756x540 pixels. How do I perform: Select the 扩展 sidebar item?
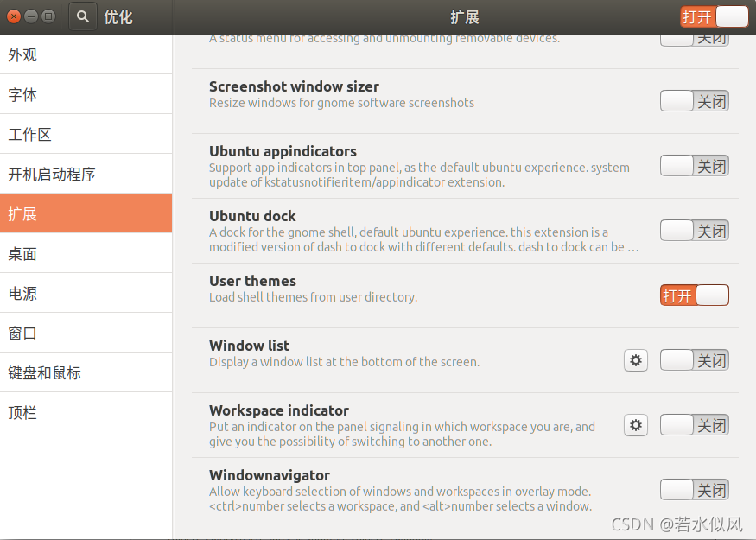click(x=86, y=213)
